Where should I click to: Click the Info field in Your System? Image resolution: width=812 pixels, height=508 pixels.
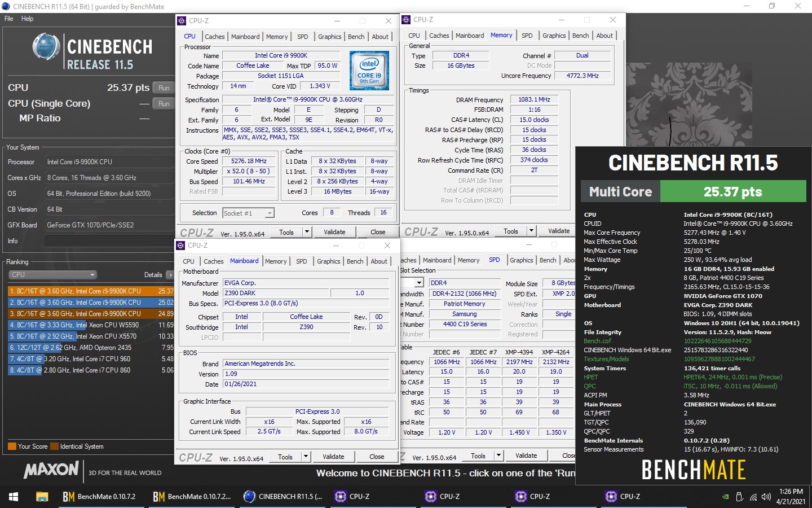click(109, 241)
